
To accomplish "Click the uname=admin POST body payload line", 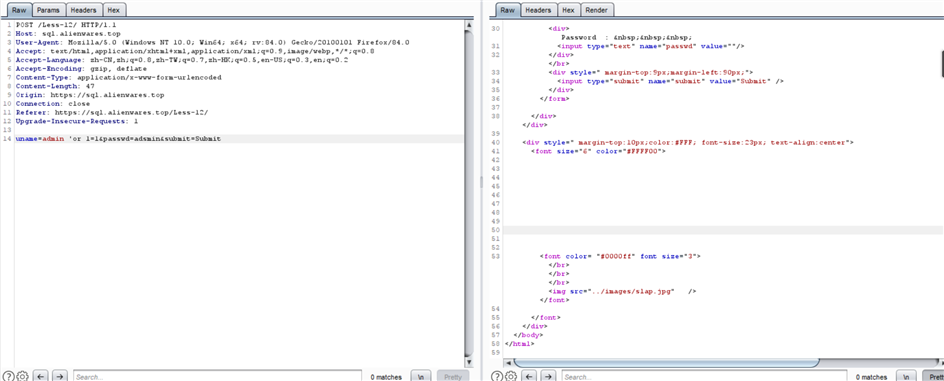I will pos(118,138).
